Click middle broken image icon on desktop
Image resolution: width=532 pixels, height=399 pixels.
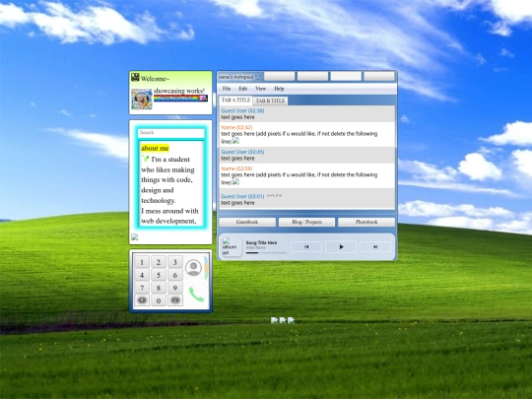(x=283, y=320)
